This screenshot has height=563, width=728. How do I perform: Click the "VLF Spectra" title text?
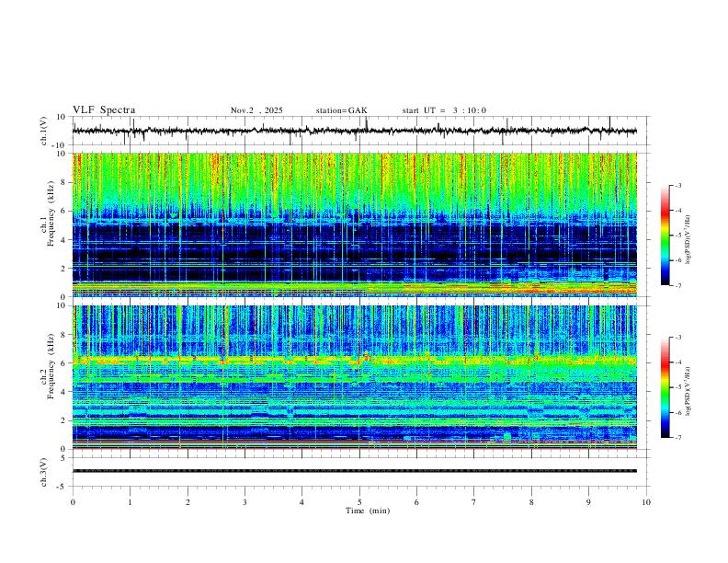point(104,110)
